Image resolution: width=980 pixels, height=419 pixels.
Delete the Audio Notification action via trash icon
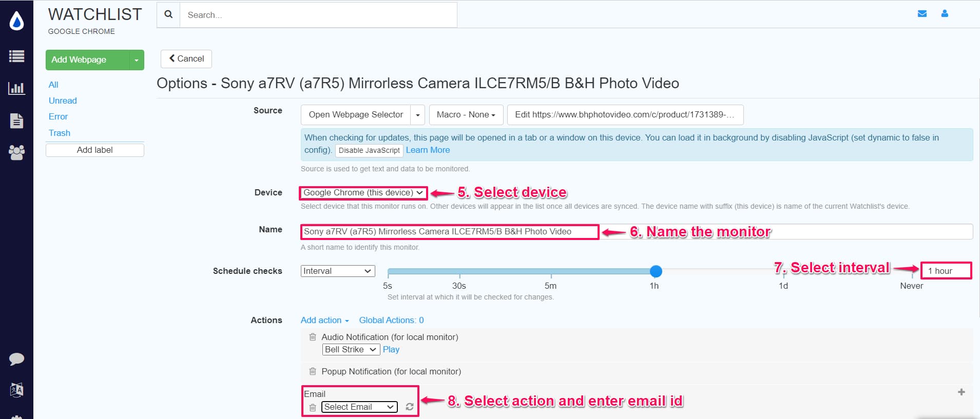pos(313,337)
